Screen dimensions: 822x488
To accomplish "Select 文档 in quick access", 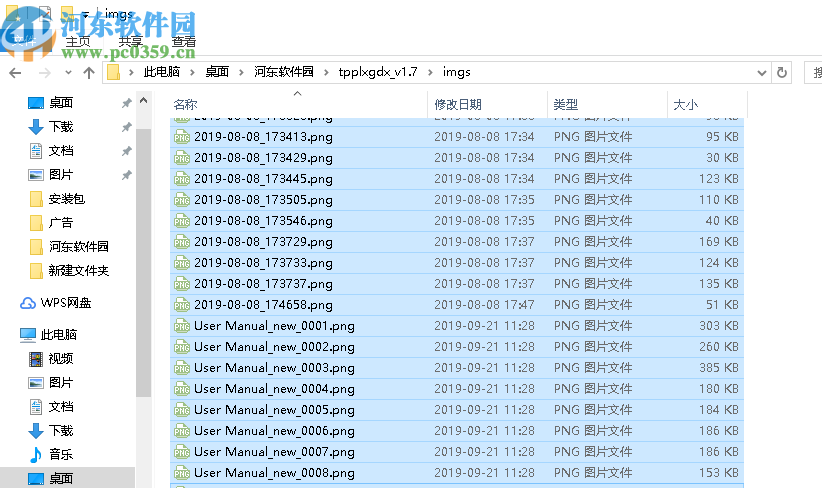I will (61, 150).
